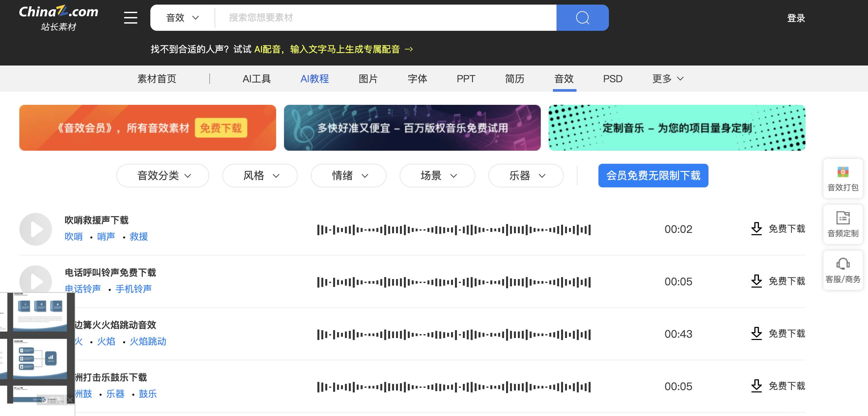868x416 pixels.
Task: Expand the 情绪 filter
Action: (x=349, y=176)
